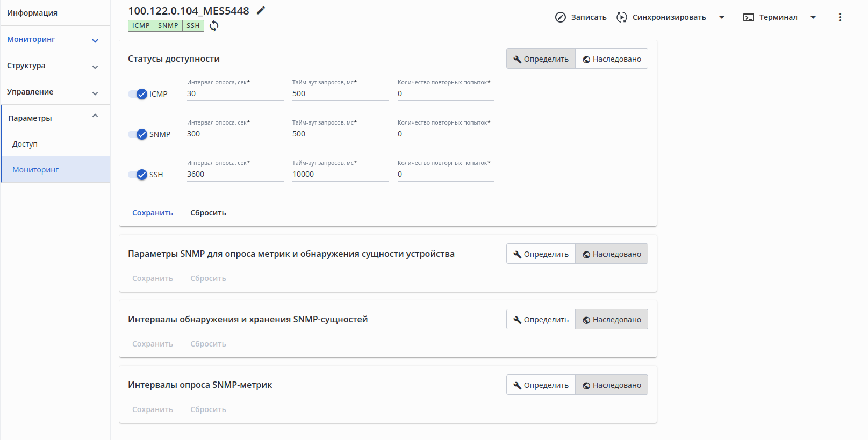Open dropdown arrow next to Синхронизировать
868x440 pixels.
[722, 17]
